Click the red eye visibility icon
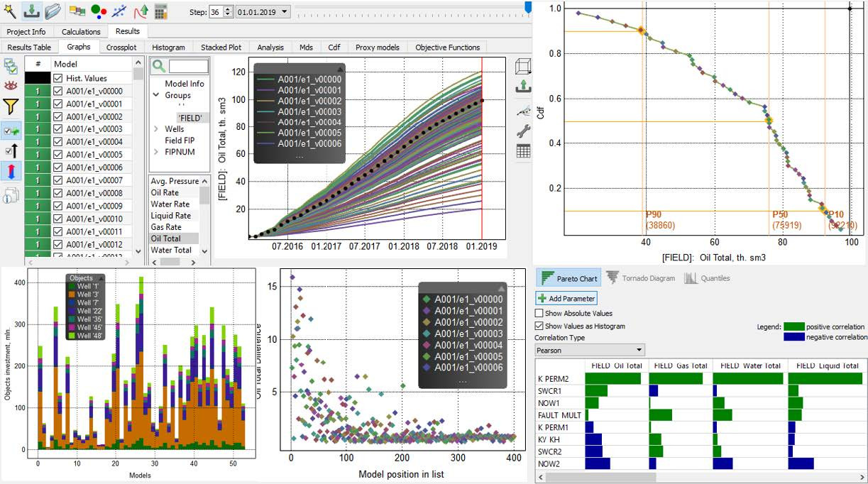The image size is (868, 484). [11, 86]
